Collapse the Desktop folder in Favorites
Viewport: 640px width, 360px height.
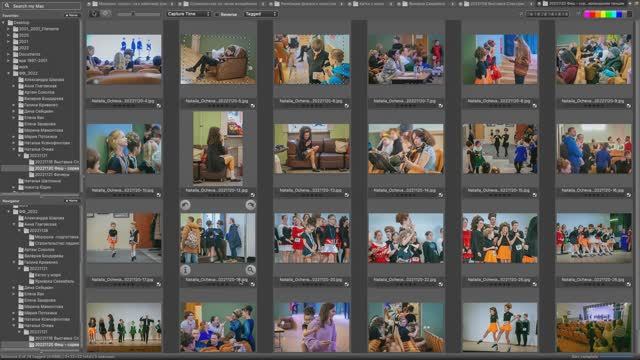click(x=4, y=22)
